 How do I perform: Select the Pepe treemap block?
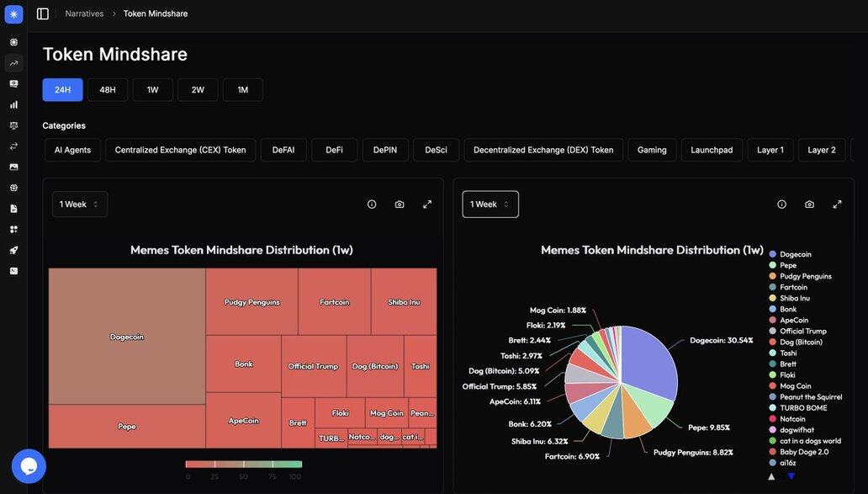coord(127,427)
